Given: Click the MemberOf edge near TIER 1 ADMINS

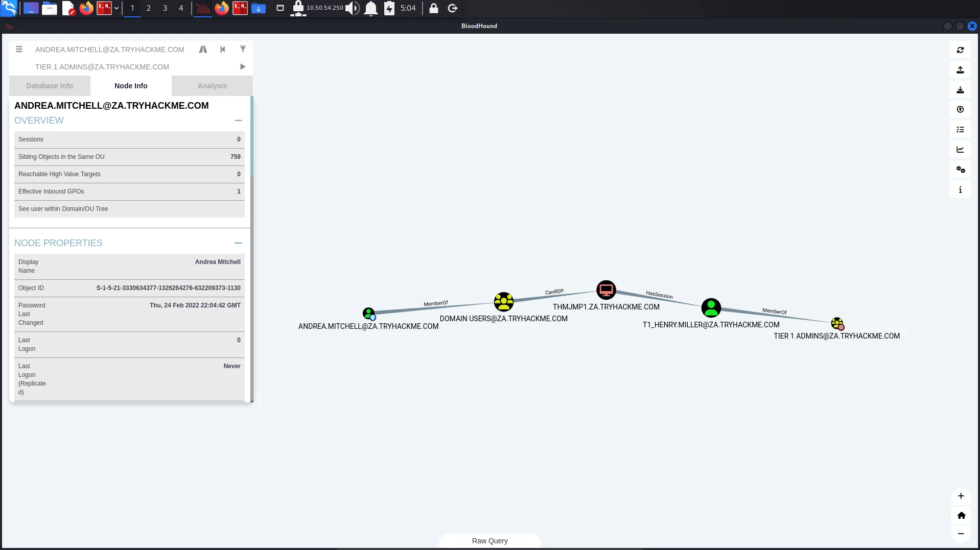Looking at the screenshot, I should tap(775, 312).
